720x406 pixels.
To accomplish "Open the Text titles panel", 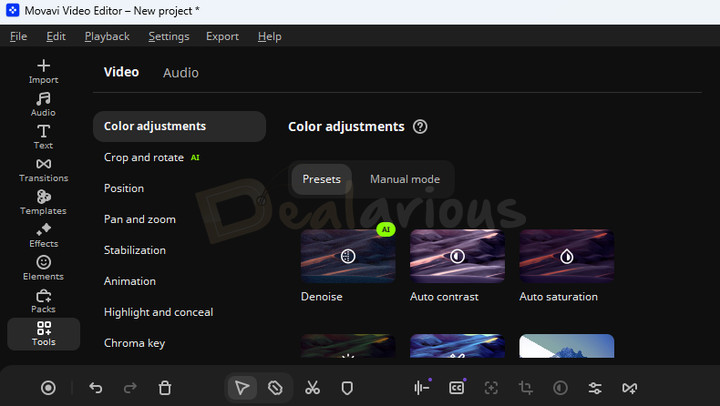I will (x=43, y=137).
